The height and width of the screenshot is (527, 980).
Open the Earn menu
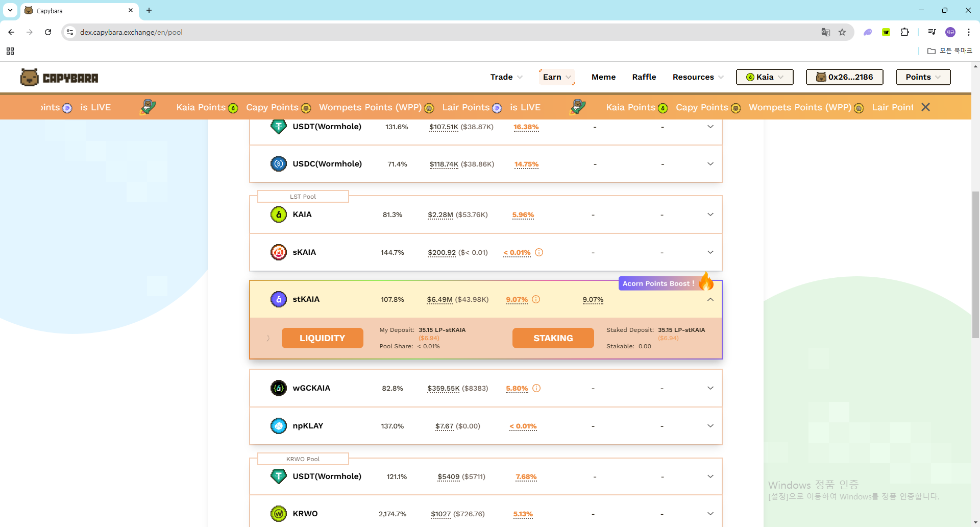point(557,77)
